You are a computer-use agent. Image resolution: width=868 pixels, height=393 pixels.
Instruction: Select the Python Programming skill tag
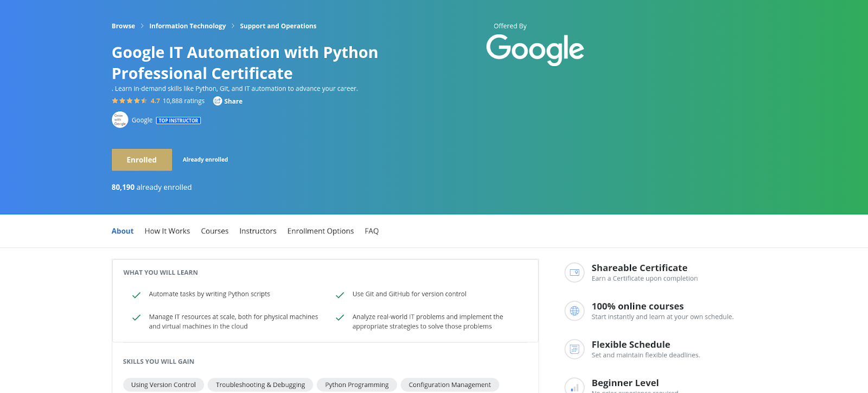[x=357, y=385]
